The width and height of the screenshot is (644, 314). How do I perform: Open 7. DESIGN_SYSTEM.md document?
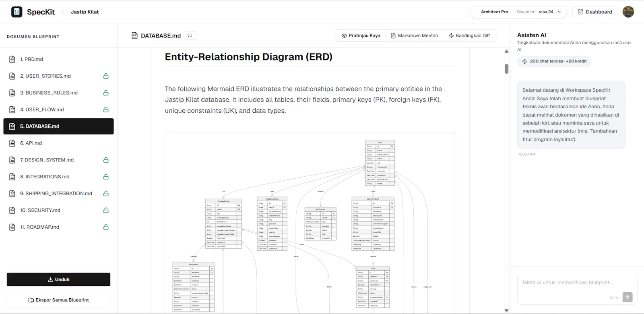(58, 160)
